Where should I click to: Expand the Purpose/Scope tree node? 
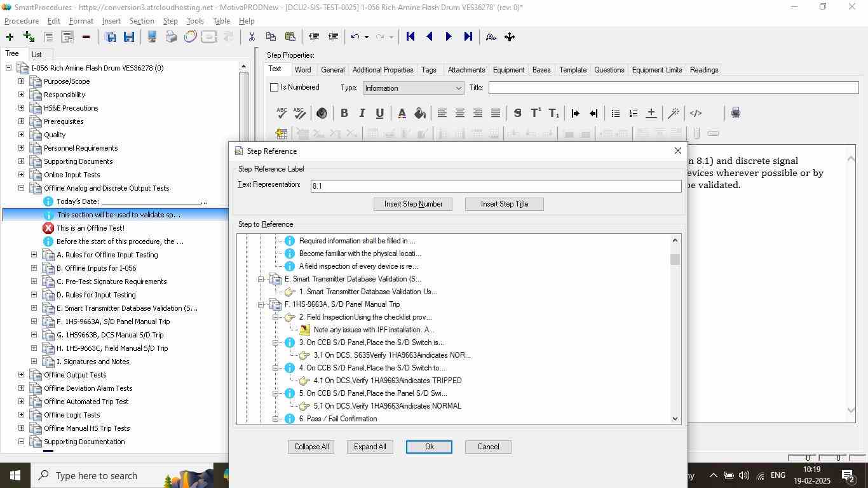pyautogui.click(x=21, y=81)
